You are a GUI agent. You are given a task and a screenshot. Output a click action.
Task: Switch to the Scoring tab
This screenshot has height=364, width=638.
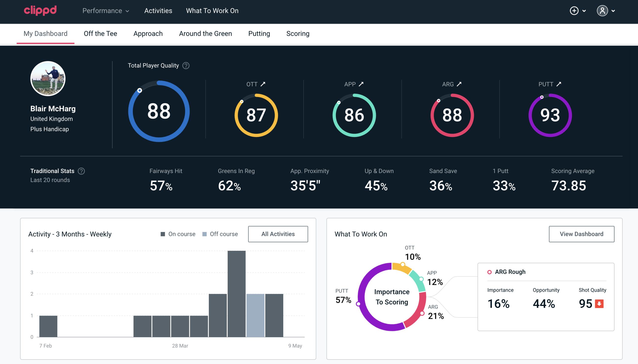[x=298, y=33]
